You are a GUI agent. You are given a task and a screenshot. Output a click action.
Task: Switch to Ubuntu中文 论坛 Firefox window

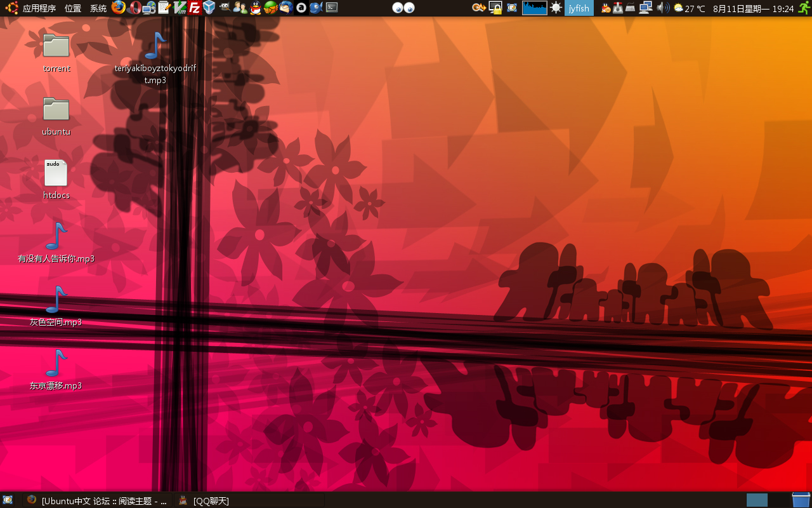pyautogui.click(x=97, y=500)
